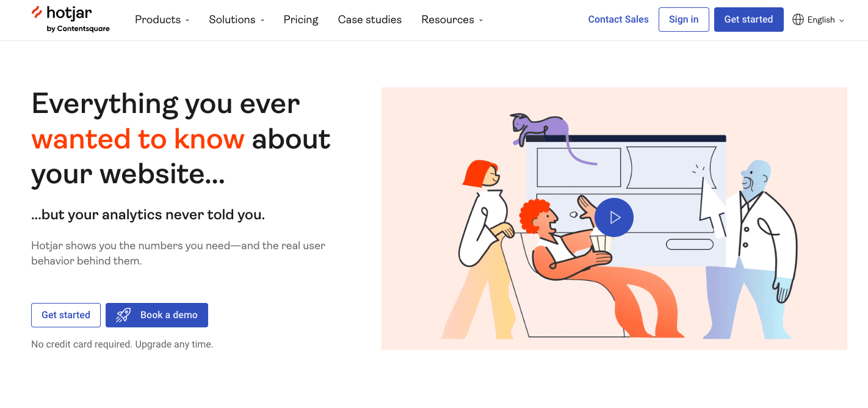Click Get started below the hero text
This screenshot has height=408, width=868.
[66, 315]
